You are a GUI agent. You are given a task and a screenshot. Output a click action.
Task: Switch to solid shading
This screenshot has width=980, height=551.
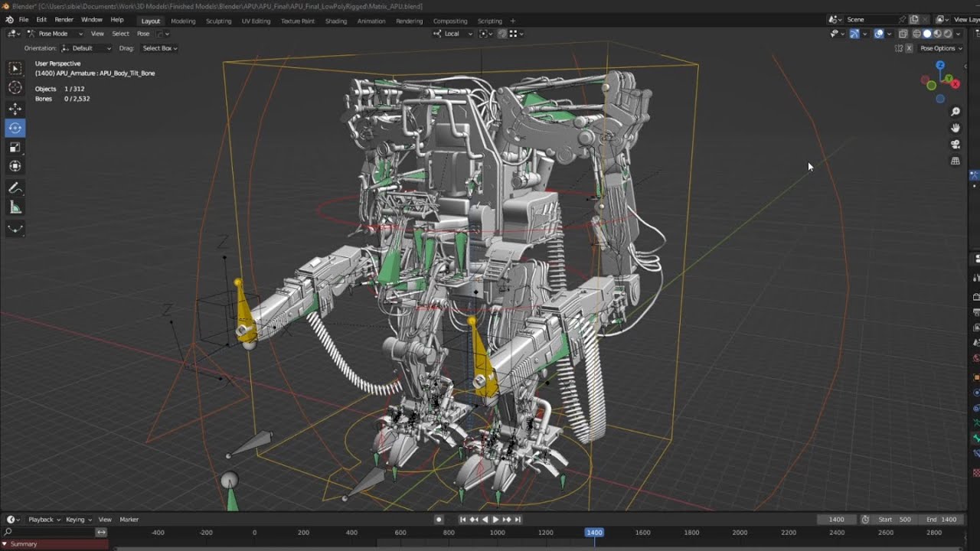(x=927, y=34)
